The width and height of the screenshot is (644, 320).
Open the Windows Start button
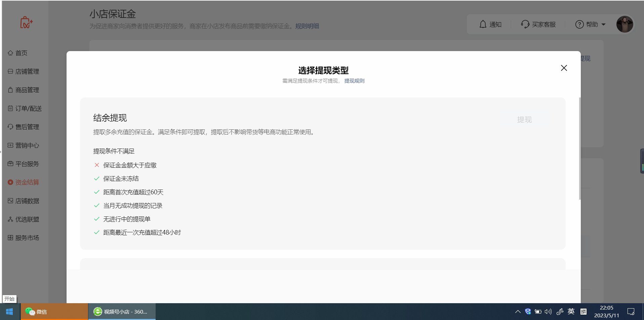tap(9, 312)
